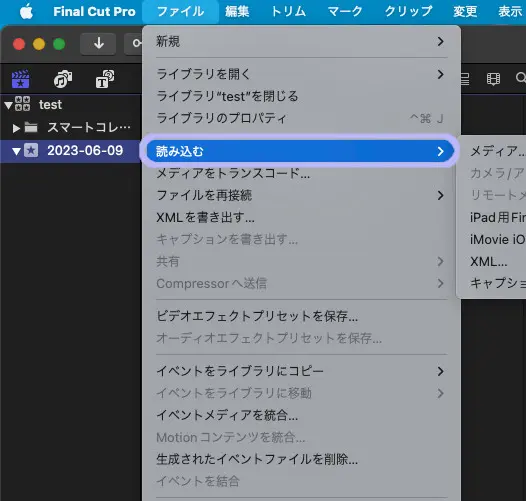Open the ファイルを再接続 submenu
Viewport: 526px width, 501px height.
[301, 195]
